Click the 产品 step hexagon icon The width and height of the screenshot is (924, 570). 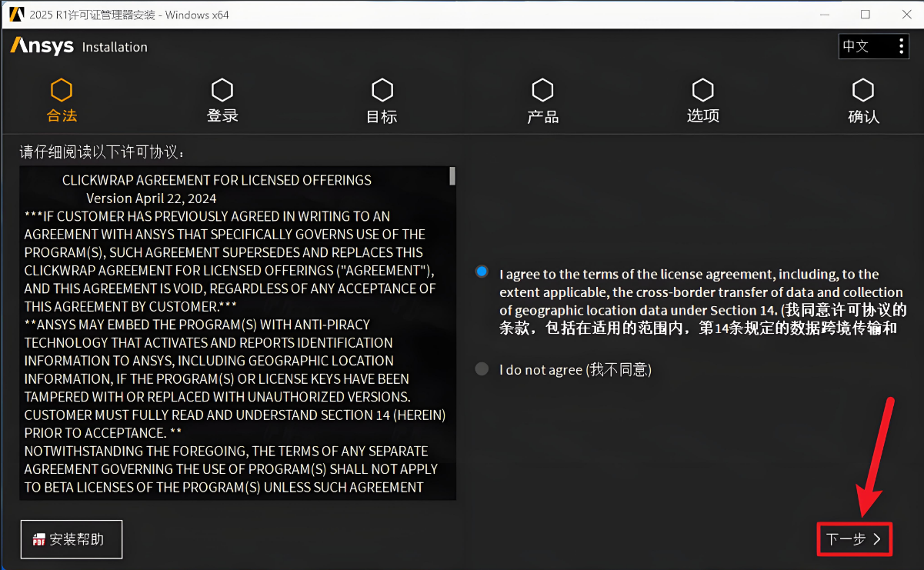click(x=543, y=90)
